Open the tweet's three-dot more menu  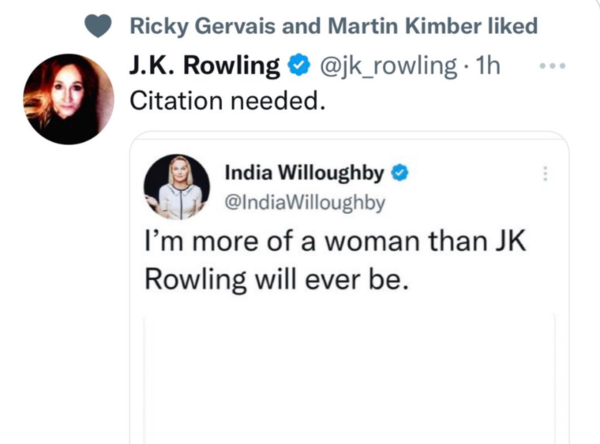pyautogui.click(x=552, y=66)
